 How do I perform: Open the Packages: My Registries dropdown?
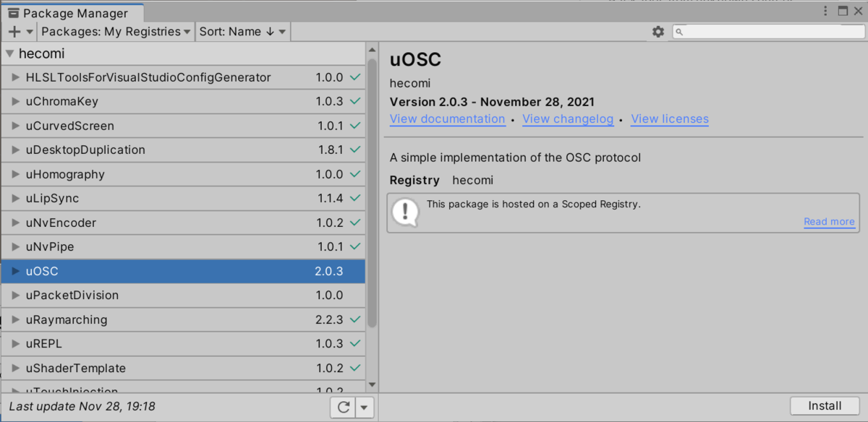tap(116, 32)
